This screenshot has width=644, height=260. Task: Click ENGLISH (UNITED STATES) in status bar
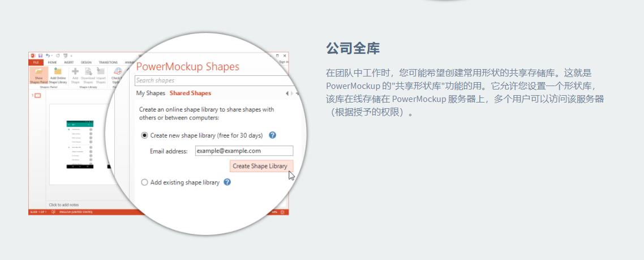76,212
